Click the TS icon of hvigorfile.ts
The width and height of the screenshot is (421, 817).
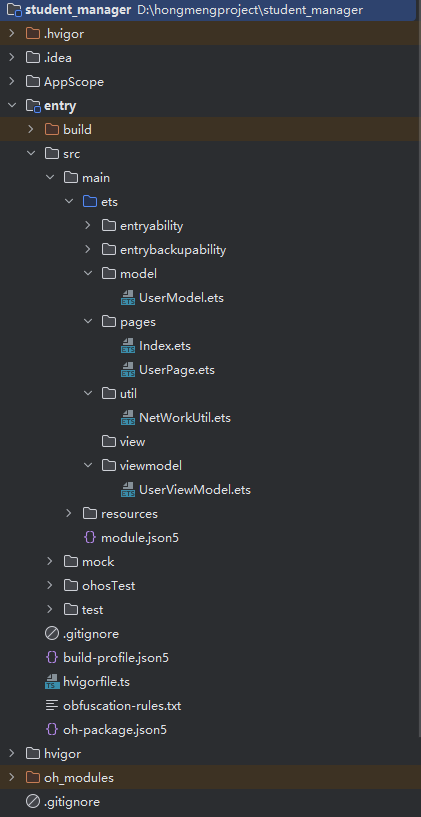click(x=52, y=682)
